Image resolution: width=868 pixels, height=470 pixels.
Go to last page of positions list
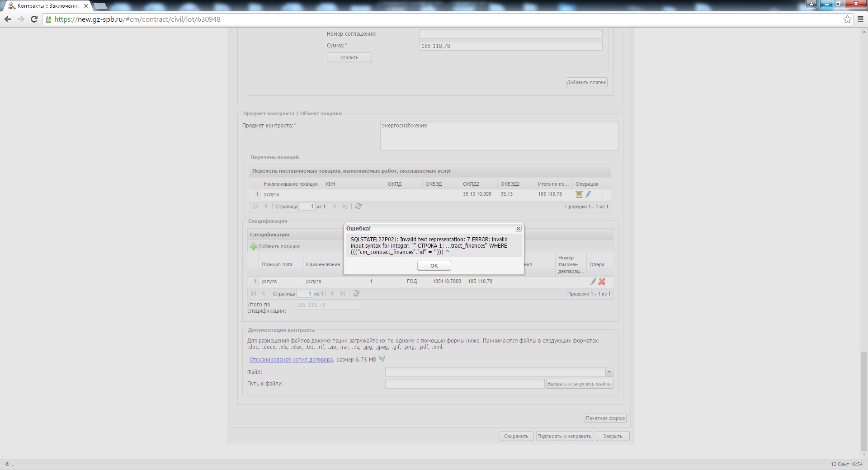point(345,207)
